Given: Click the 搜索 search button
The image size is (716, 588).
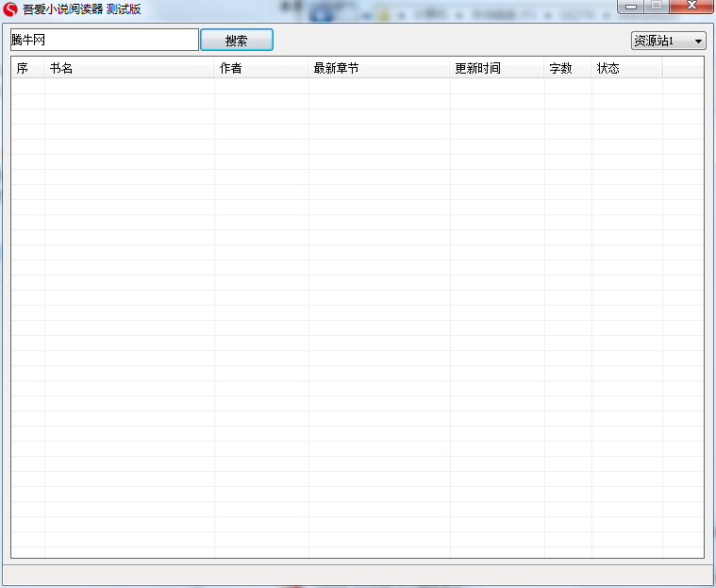Looking at the screenshot, I should coord(237,41).
